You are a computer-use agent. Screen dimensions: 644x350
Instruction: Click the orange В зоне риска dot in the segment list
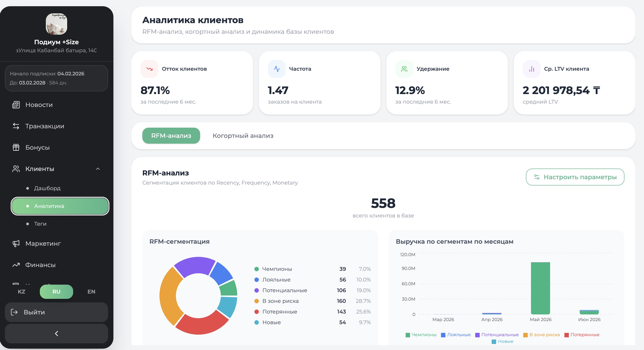coord(256,301)
